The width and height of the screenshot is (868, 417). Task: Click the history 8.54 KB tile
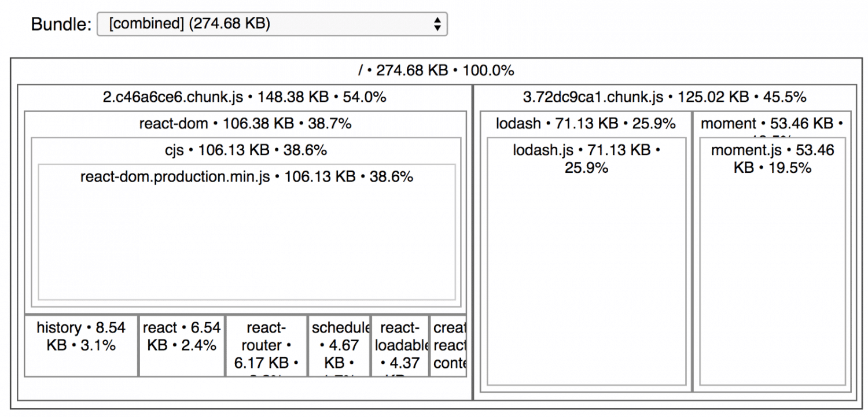point(81,345)
